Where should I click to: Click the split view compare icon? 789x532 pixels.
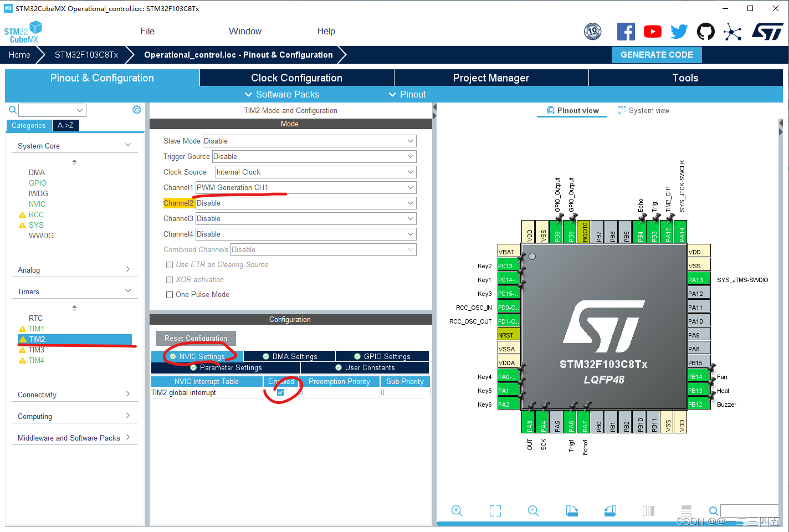point(648,511)
